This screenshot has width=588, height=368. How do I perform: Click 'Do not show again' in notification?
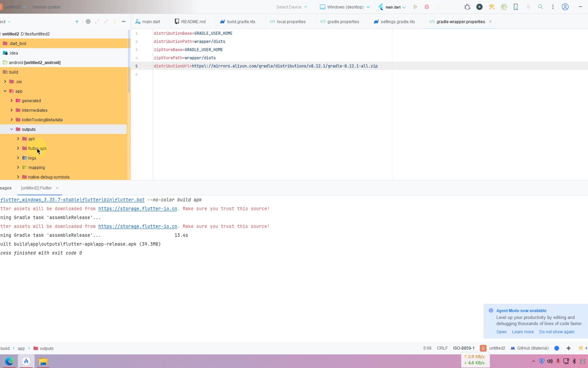557,332
